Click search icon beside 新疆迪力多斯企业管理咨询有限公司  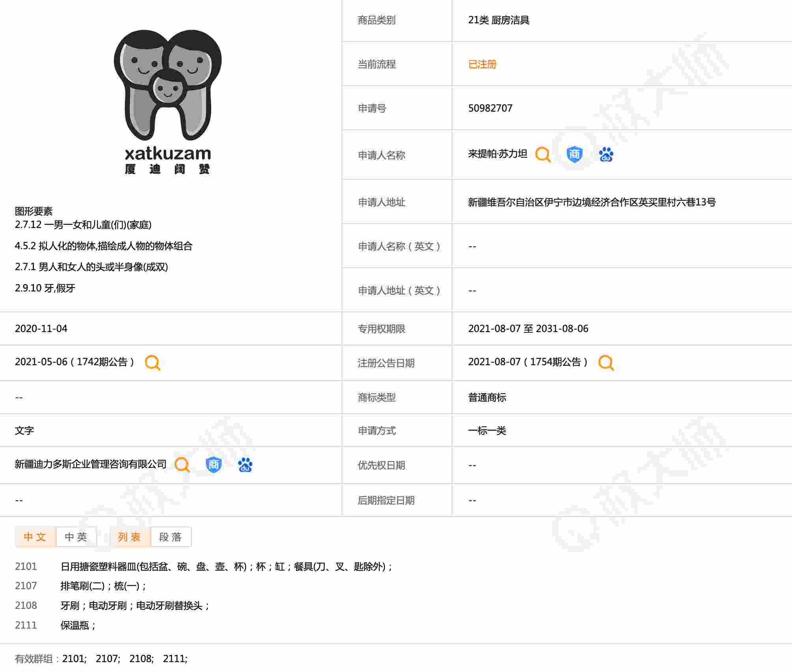[x=182, y=465]
